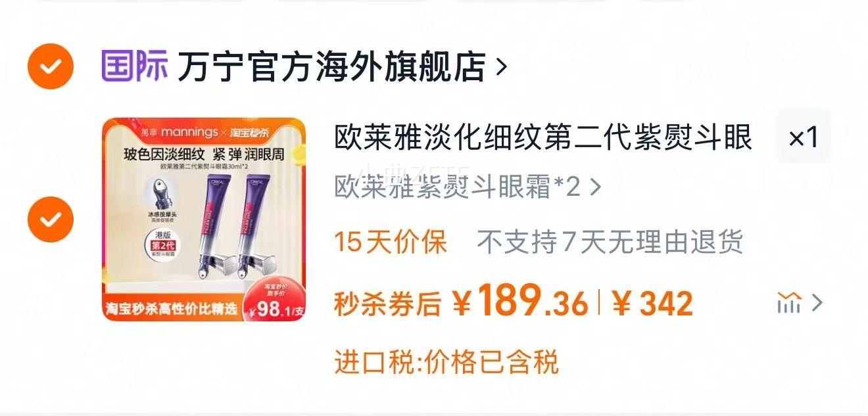Image resolution: width=868 pixels, height=416 pixels.
Task: Open the 欧莱雅紫熨斗眼霜*2 variant selector
Action: click(468, 187)
